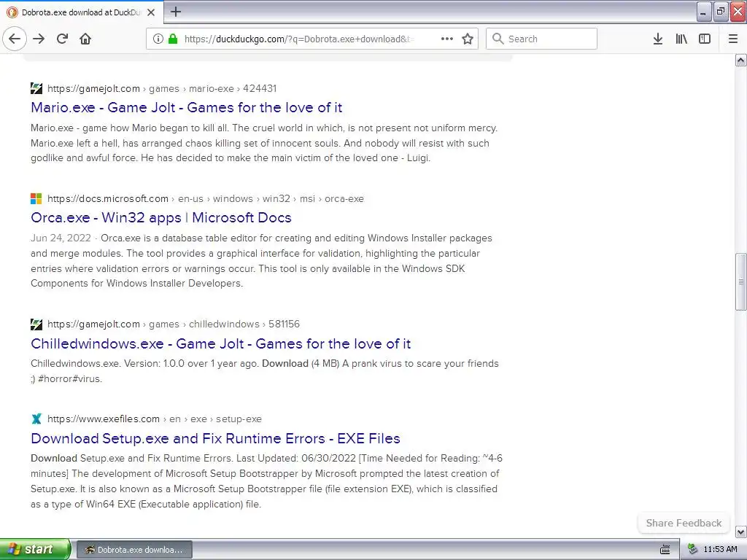Click exefiles.com setup-exe URL breadcrumb
The image size is (747, 560).
pos(155,419)
